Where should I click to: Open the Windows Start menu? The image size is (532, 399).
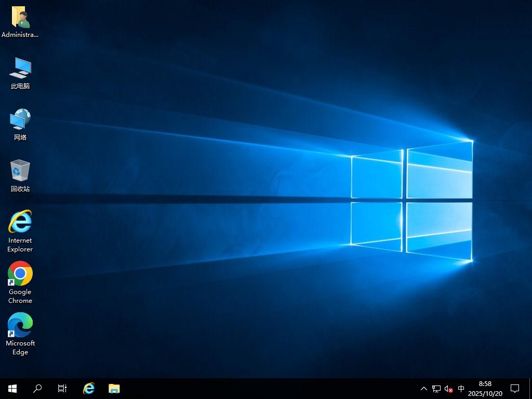12,389
